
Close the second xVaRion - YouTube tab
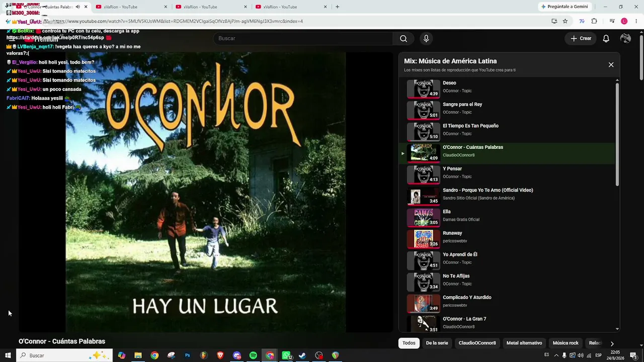(x=166, y=7)
